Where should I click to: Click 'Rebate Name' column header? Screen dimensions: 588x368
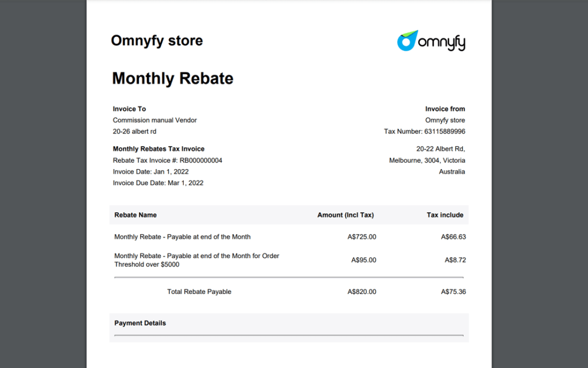[136, 215]
